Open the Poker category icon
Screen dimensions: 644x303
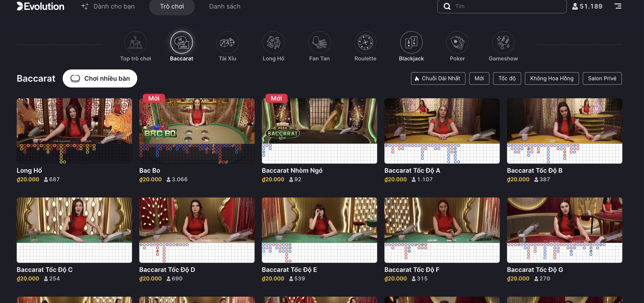coord(457,42)
